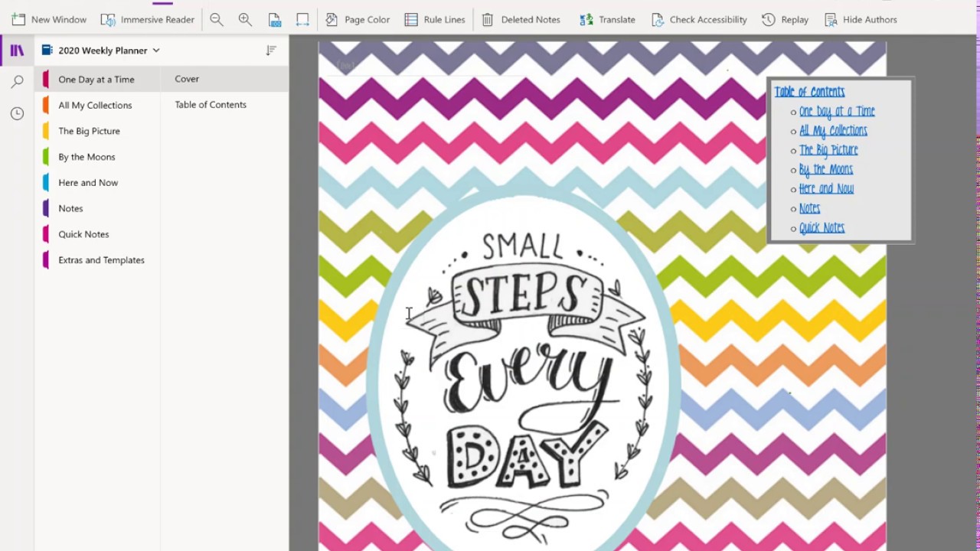
Task: Start Replay of ink strokes
Action: 786,19
